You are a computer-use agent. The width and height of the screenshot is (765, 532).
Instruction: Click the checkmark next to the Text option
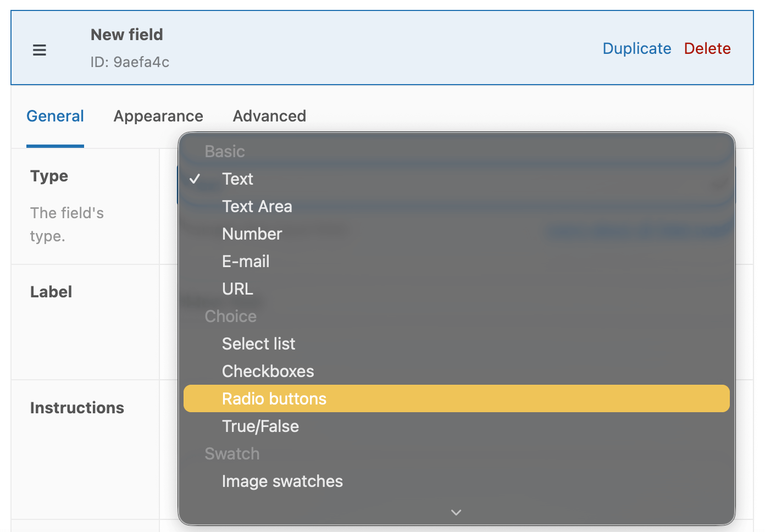click(196, 179)
